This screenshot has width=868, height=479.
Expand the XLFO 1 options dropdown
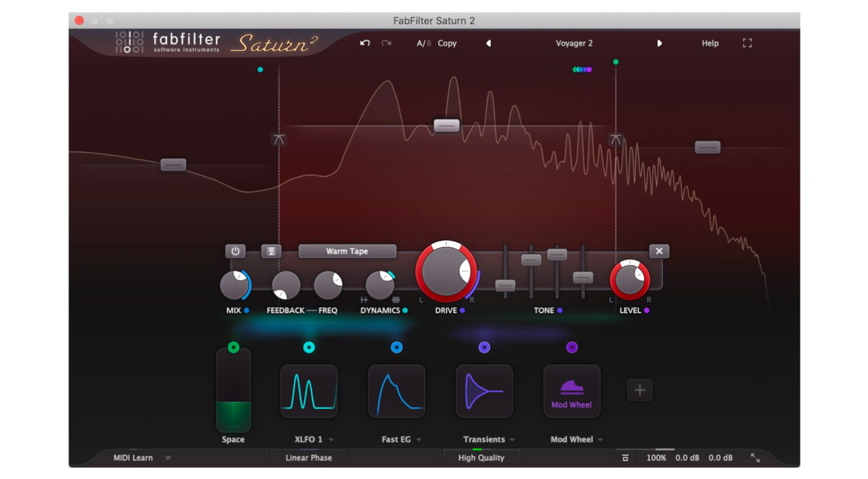pos(331,439)
